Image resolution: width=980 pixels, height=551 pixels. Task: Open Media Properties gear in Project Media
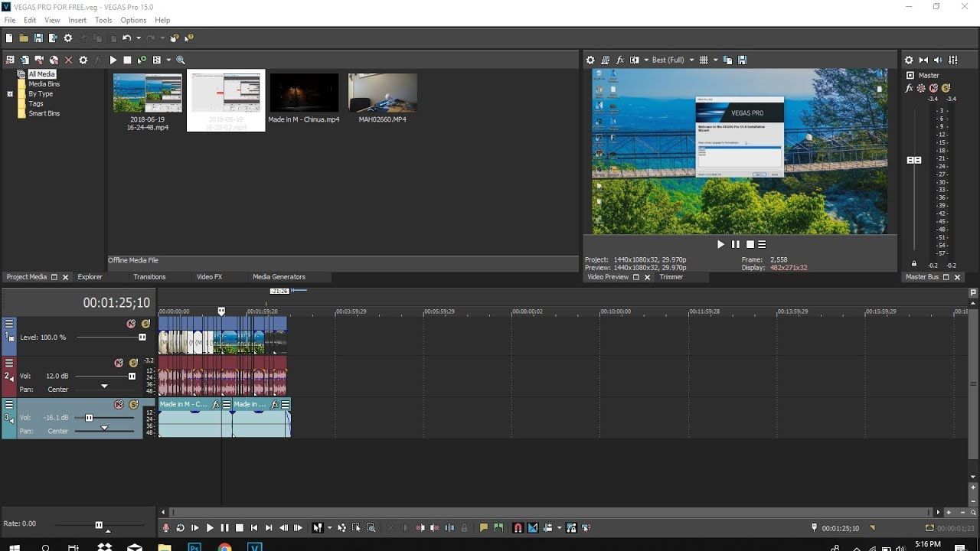[x=83, y=60]
